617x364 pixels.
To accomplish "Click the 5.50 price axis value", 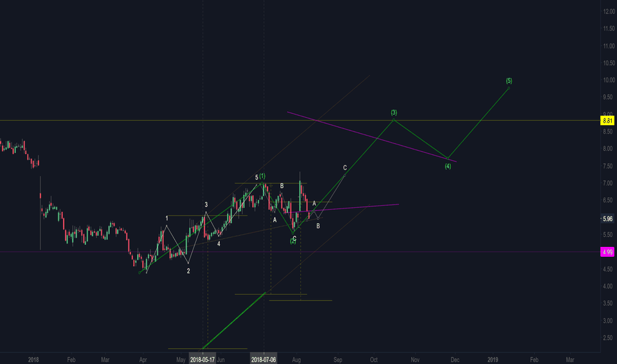I will click(x=609, y=234).
